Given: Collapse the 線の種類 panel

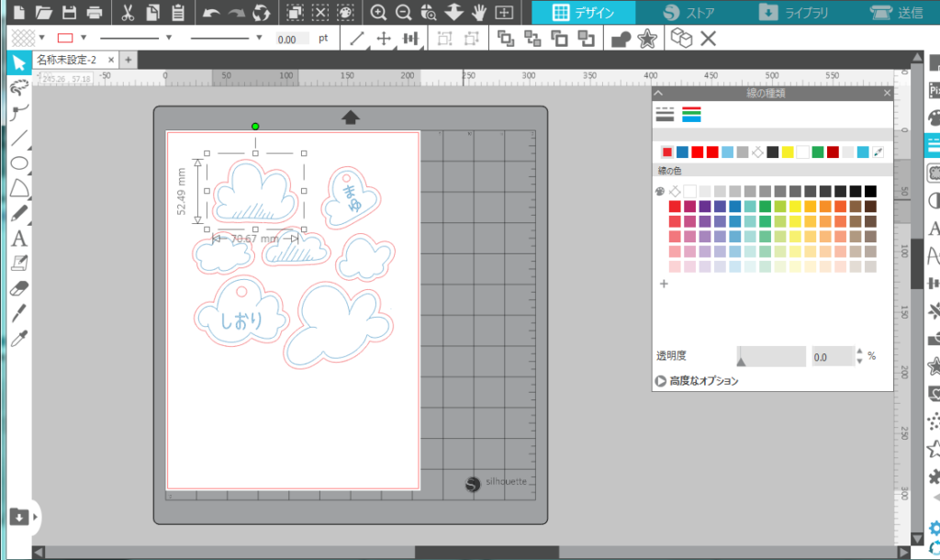Looking at the screenshot, I should point(659,93).
